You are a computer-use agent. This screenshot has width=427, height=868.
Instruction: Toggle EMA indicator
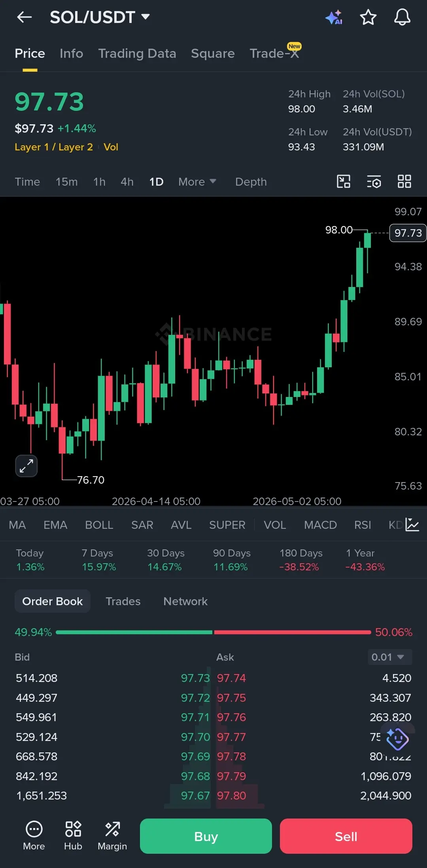[55, 525]
